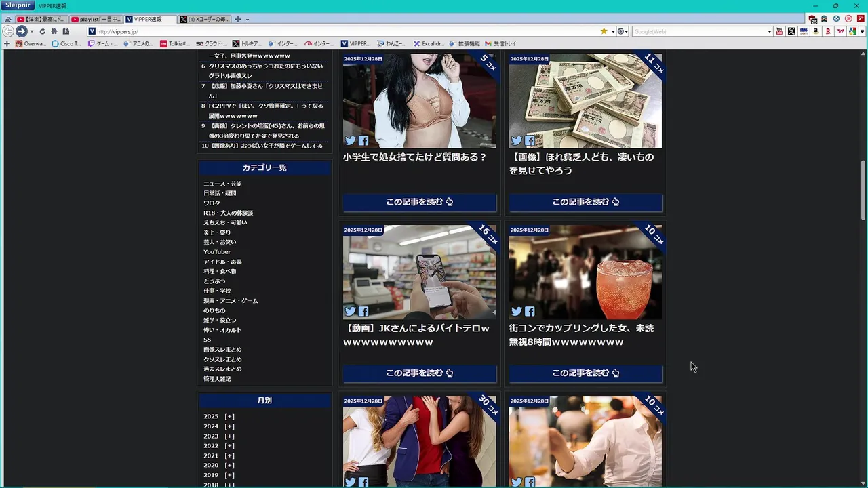
Task: Open the search engine dropdown arrow
Action: (x=769, y=31)
